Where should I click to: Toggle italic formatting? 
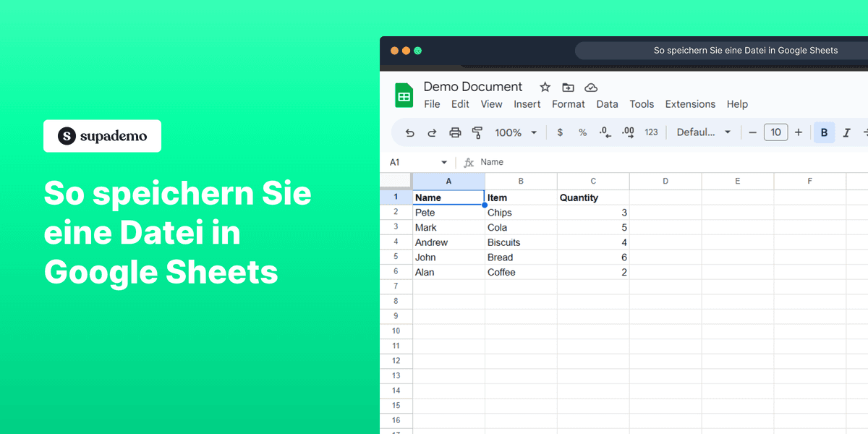[x=846, y=132]
